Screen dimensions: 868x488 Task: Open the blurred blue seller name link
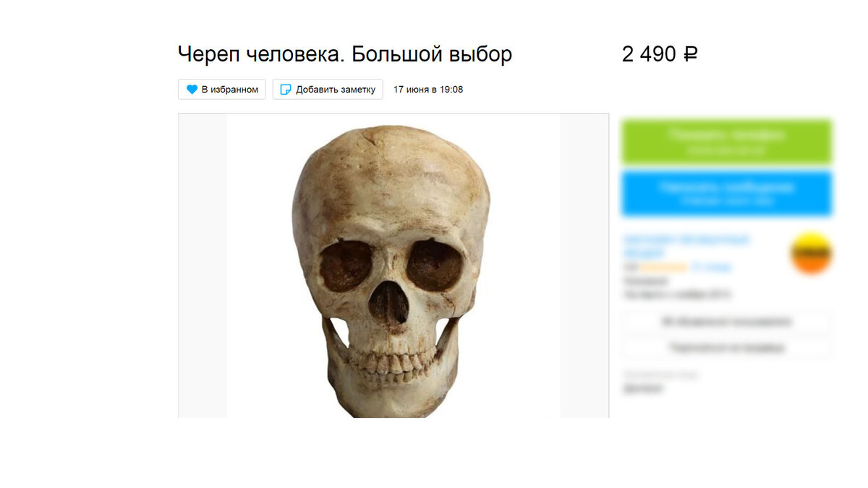click(687, 246)
